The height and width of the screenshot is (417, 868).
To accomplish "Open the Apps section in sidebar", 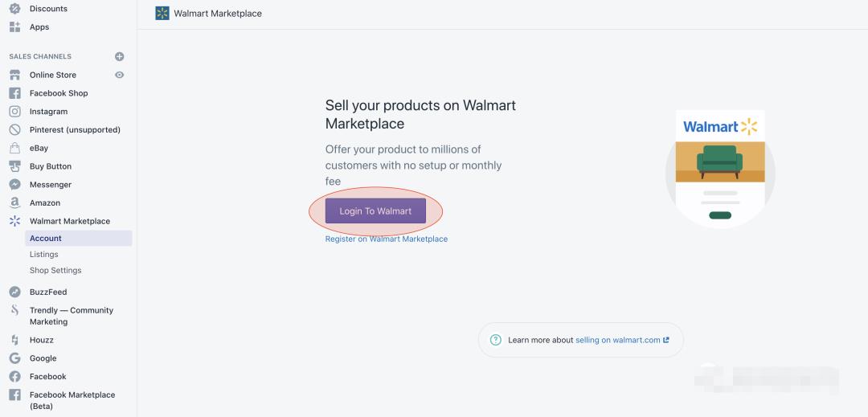I will 39,27.
